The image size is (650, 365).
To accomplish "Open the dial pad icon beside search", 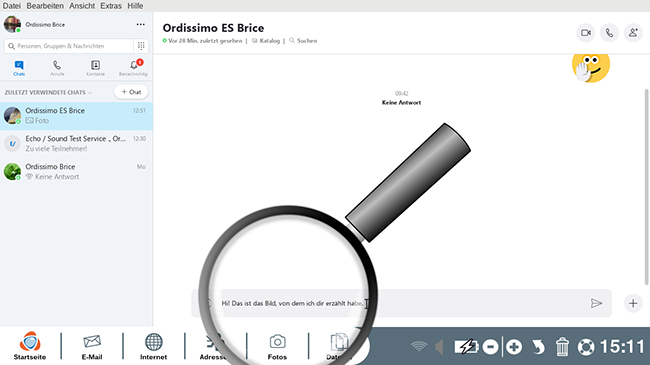I will coord(141,46).
